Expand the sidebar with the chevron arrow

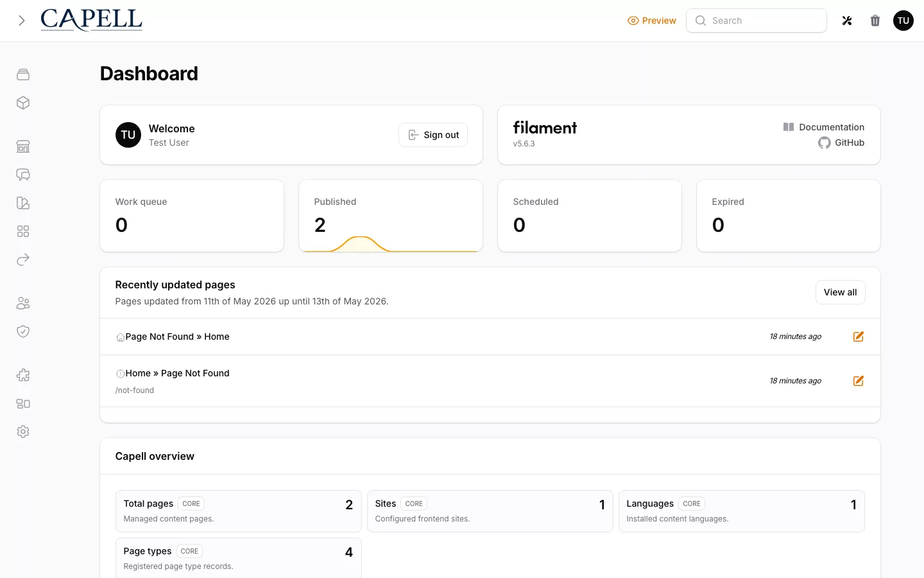pyautogui.click(x=22, y=21)
